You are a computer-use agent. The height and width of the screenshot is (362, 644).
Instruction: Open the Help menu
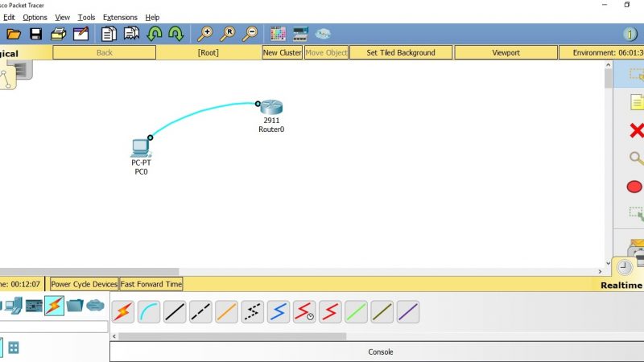coord(152,17)
